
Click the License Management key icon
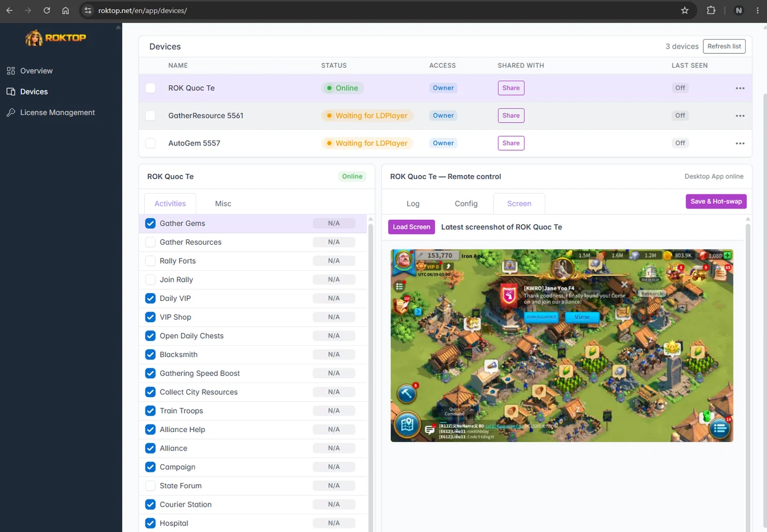click(11, 112)
